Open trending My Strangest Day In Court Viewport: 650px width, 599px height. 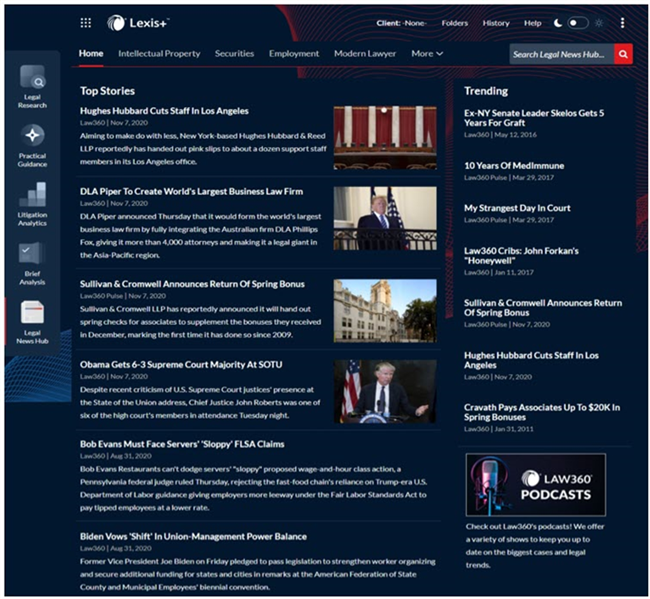click(x=517, y=208)
